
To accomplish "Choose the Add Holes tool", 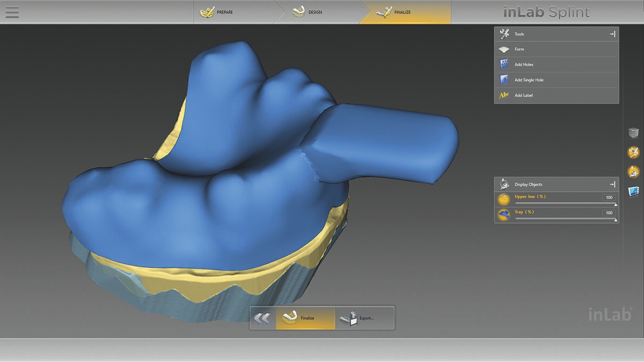I will point(557,64).
